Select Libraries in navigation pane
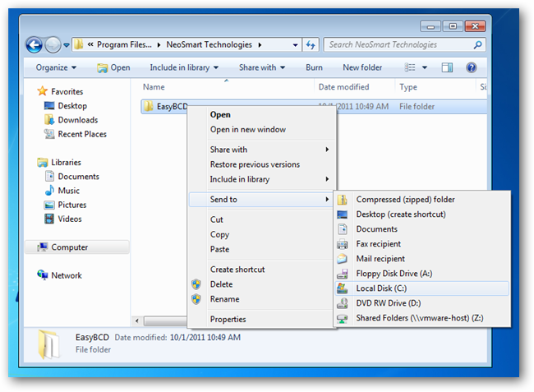 click(x=59, y=163)
